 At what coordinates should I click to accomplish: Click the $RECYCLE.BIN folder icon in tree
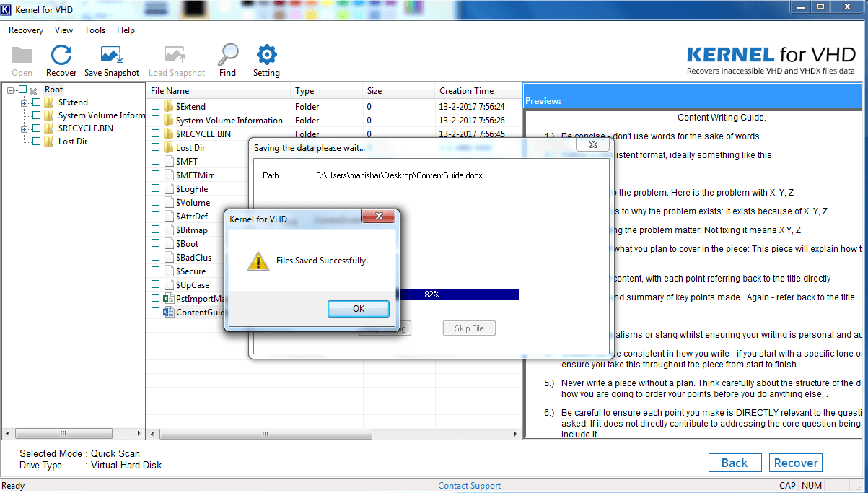[x=48, y=128]
